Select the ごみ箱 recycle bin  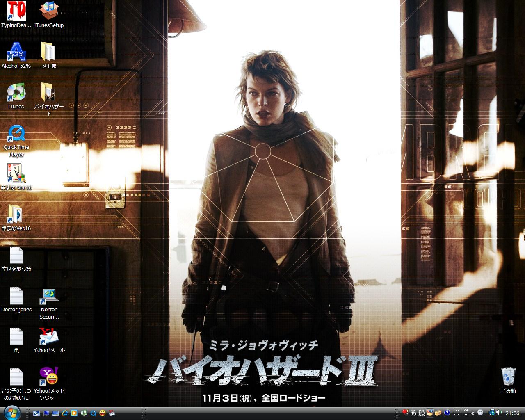[508, 380]
